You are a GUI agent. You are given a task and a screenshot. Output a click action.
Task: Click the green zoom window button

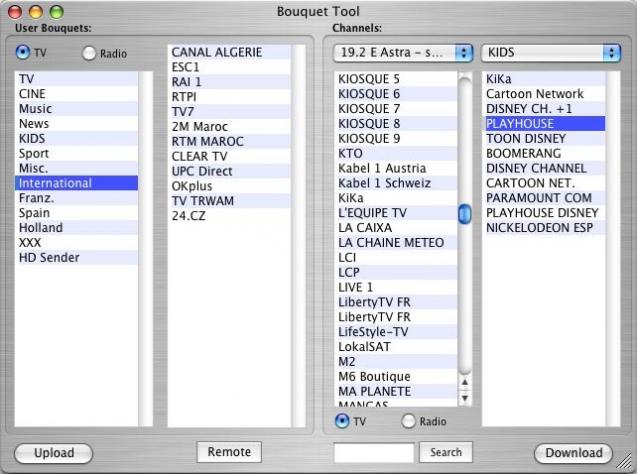pyautogui.click(x=56, y=12)
